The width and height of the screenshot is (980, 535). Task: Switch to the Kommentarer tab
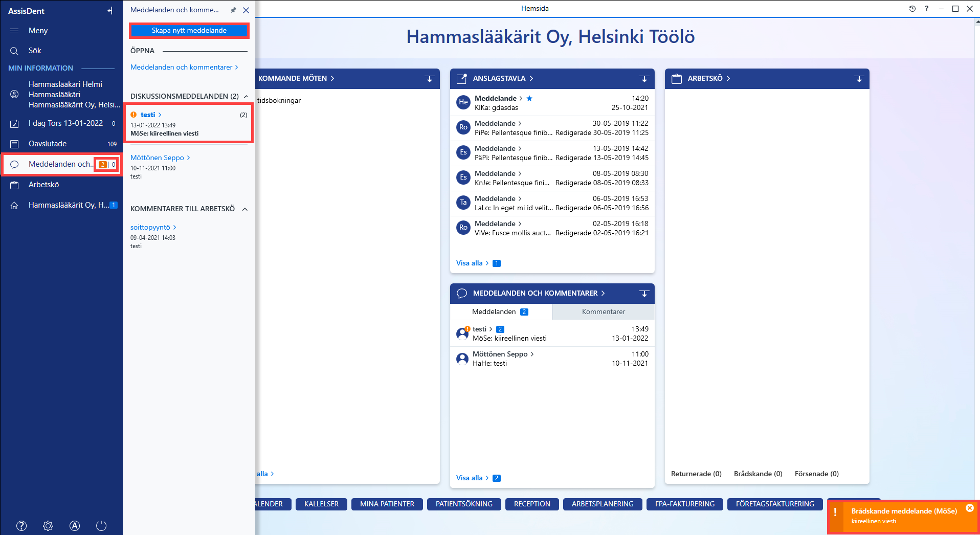[x=604, y=312]
